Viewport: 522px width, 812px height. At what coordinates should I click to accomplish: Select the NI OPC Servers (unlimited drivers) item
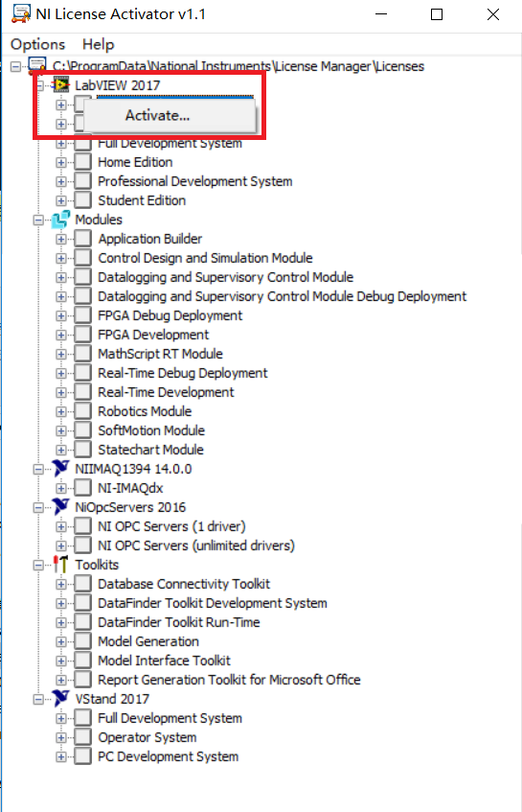point(196,545)
